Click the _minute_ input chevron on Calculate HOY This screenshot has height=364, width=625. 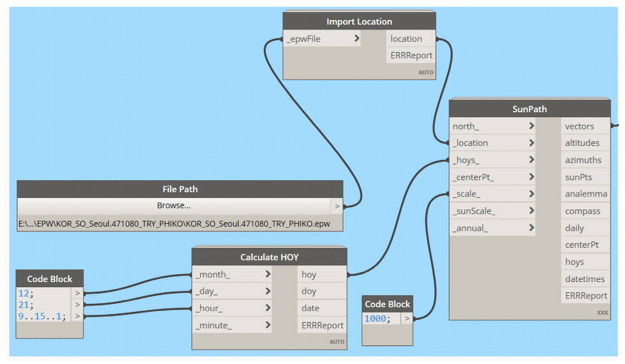click(x=268, y=325)
